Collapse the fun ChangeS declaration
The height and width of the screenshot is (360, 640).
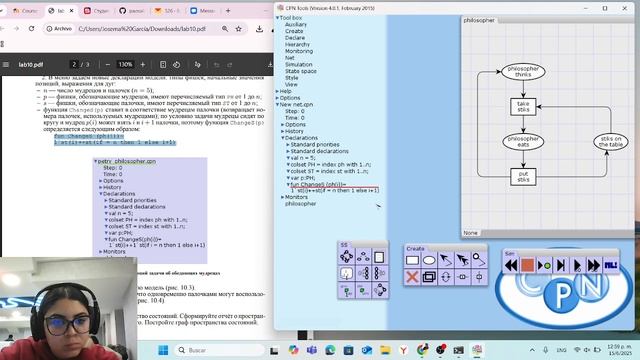click(x=288, y=184)
